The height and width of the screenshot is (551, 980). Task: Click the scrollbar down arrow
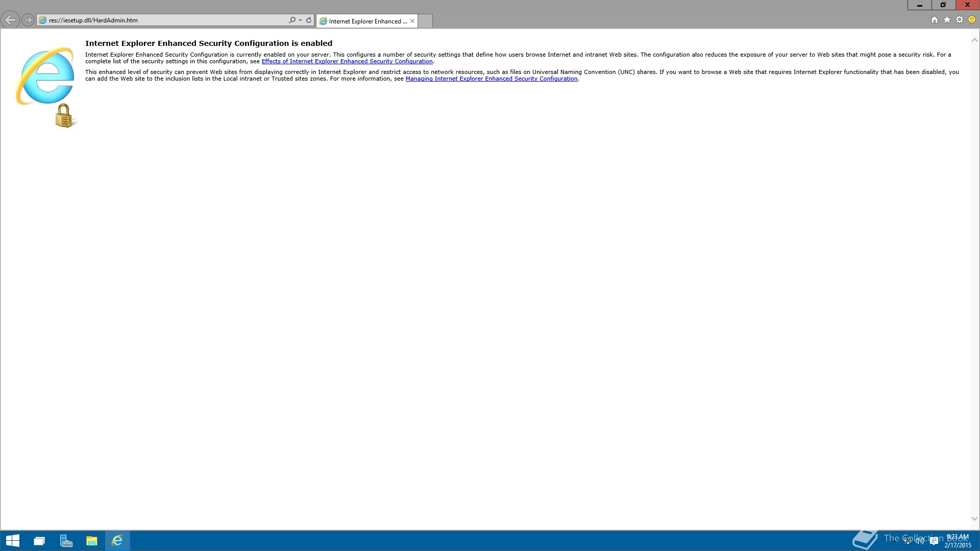click(x=974, y=518)
